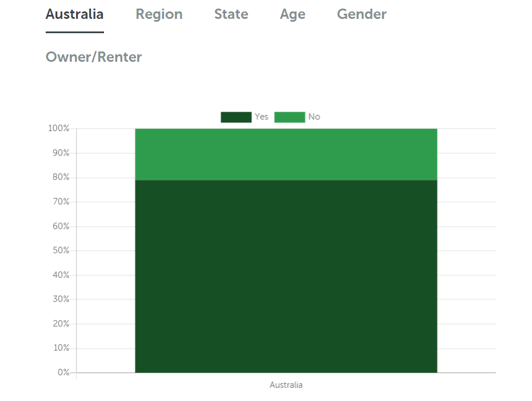Select the dark green Yes bar segment
The image size is (532, 401).
[x=286, y=275]
